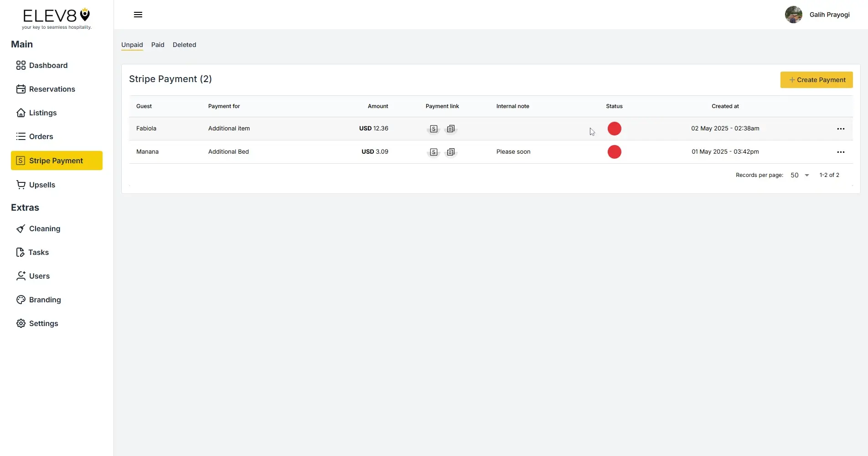The height and width of the screenshot is (456, 868).
Task: Open actions menu for Manana's payment
Action: (x=841, y=152)
